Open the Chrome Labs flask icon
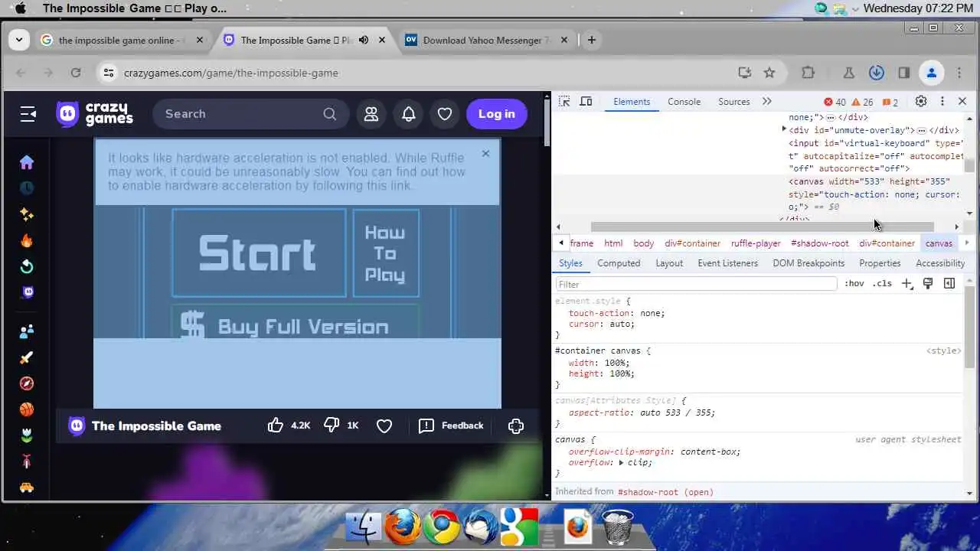This screenshot has width=980, height=551. pos(848,73)
